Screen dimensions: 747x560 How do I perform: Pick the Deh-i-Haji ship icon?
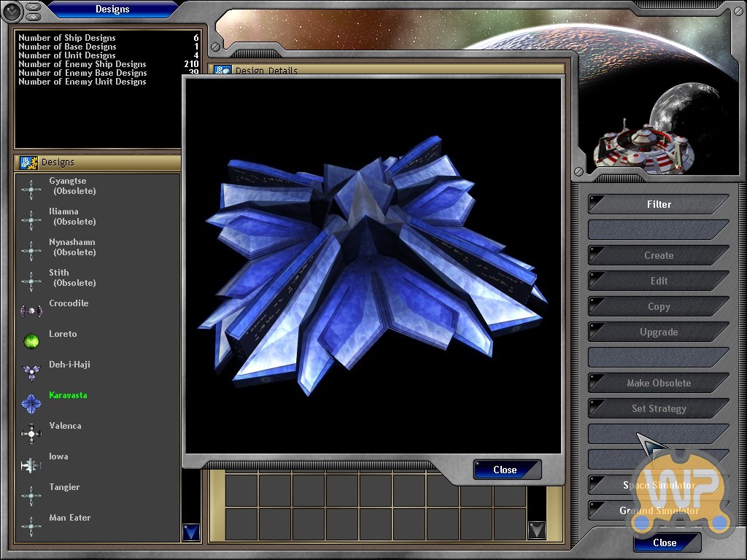point(31,372)
